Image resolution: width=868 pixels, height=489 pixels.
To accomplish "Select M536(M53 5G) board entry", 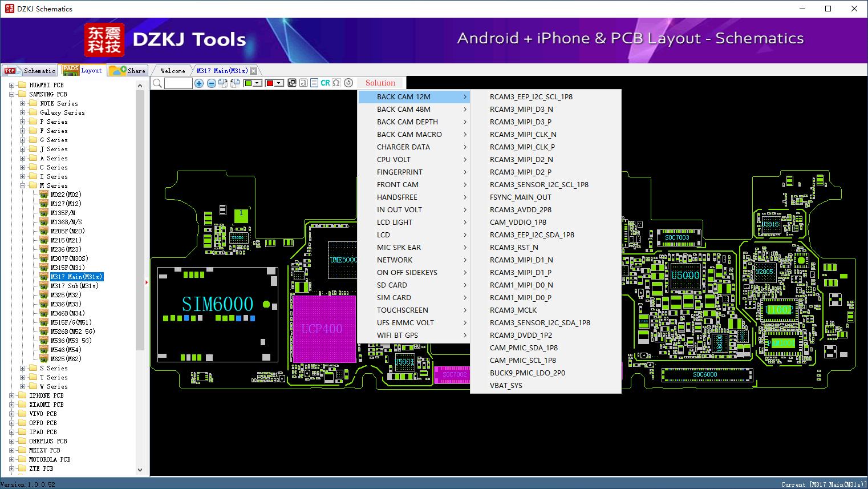I will [x=71, y=341].
